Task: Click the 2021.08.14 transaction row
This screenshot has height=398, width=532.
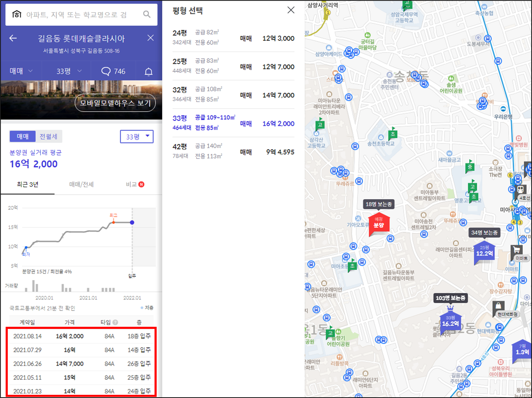Action: tap(82, 336)
